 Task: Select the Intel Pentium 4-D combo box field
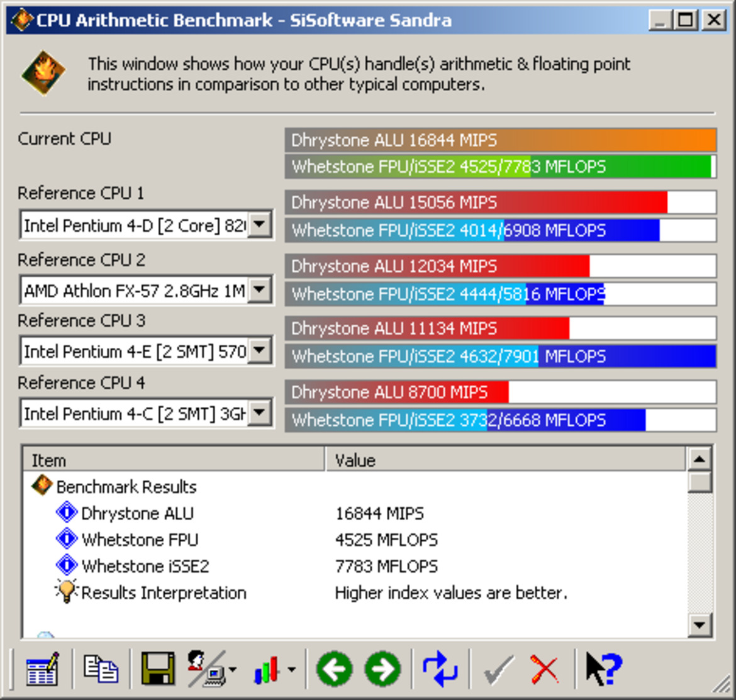pos(146,225)
